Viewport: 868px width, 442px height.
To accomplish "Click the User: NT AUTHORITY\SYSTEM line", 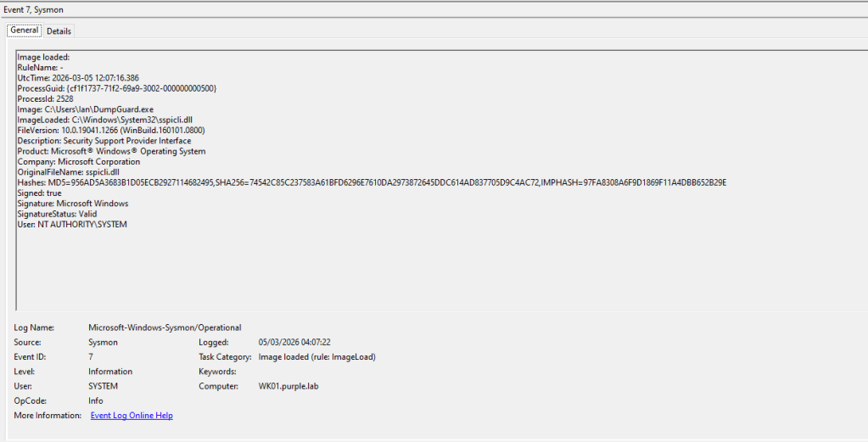I will click(x=72, y=224).
